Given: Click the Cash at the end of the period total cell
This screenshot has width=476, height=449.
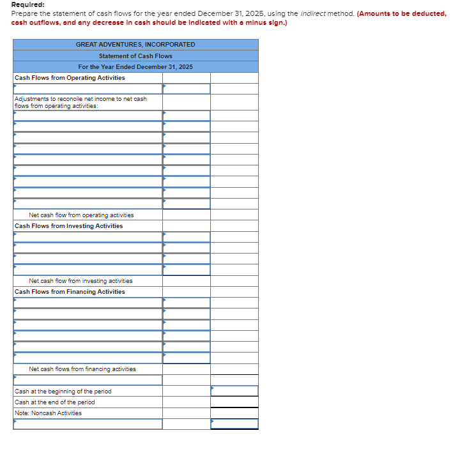Looking at the screenshot, I should pyautogui.click(x=234, y=402).
